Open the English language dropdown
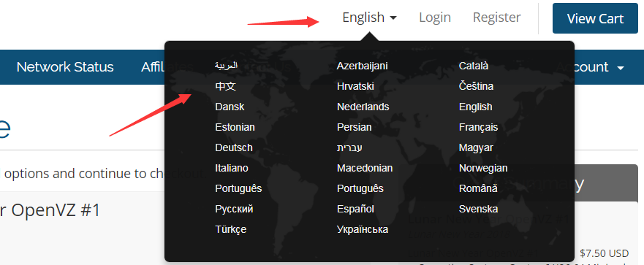The width and height of the screenshot is (644, 265). point(370,18)
